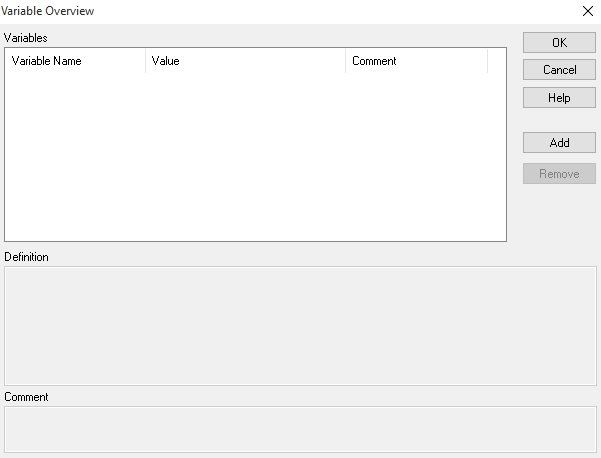Viewport: 601px width, 458px height.
Task: Close the Variable Overview window
Action: 587,11
